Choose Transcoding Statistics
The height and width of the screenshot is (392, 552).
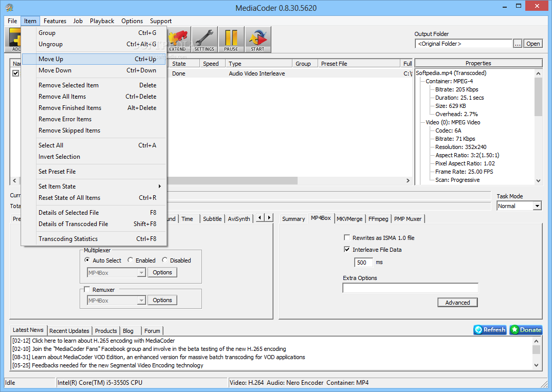pos(94,238)
